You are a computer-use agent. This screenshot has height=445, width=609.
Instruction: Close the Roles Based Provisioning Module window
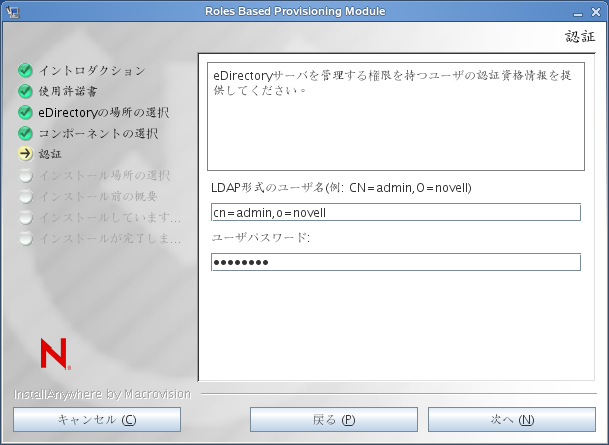click(x=596, y=12)
